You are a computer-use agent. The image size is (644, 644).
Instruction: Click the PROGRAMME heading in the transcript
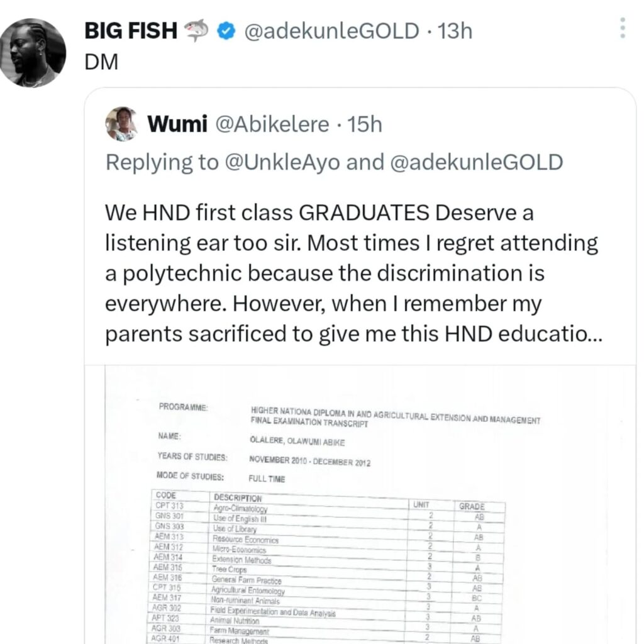[x=183, y=408]
